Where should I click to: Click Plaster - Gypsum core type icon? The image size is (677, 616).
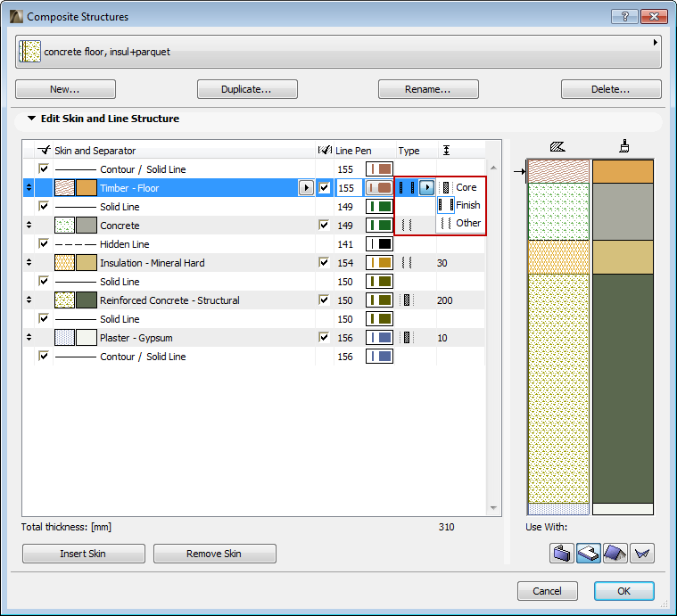click(407, 338)
